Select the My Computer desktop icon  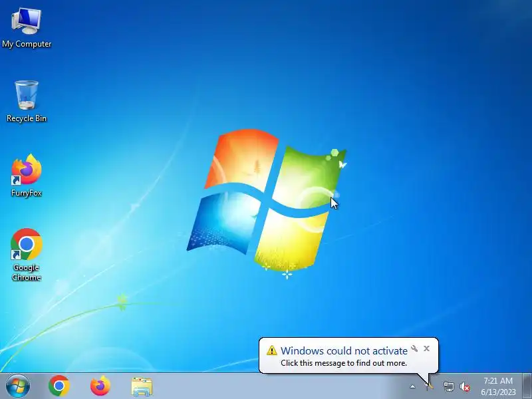point(27,28)
